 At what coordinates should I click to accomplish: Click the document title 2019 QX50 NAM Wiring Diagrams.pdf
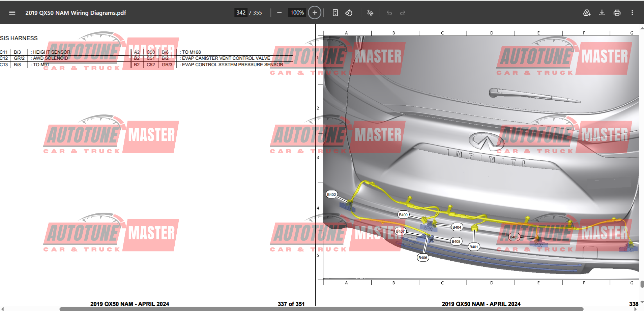[76, 13]
